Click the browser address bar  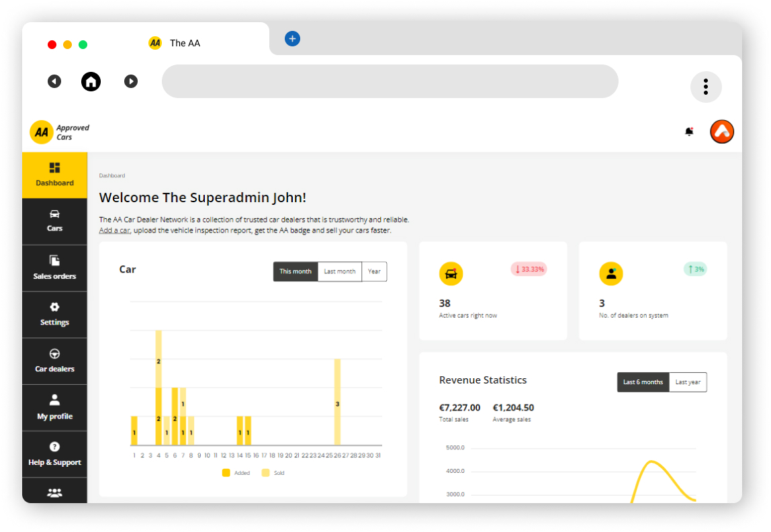click(390, 82)
